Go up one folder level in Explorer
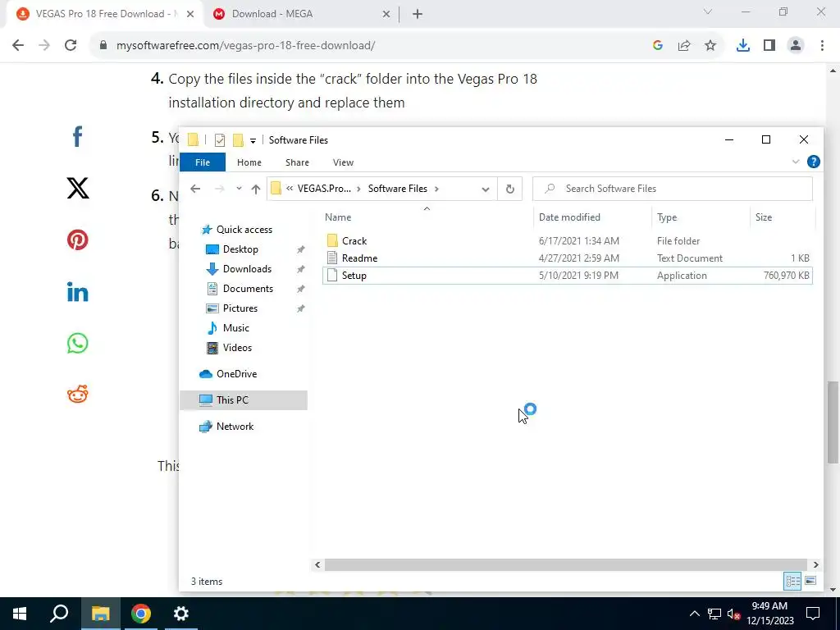 [256, 189]
